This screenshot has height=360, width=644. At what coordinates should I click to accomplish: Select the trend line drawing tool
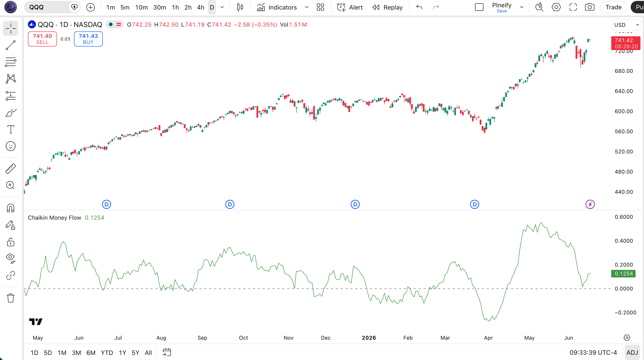(x=10, y=45)
